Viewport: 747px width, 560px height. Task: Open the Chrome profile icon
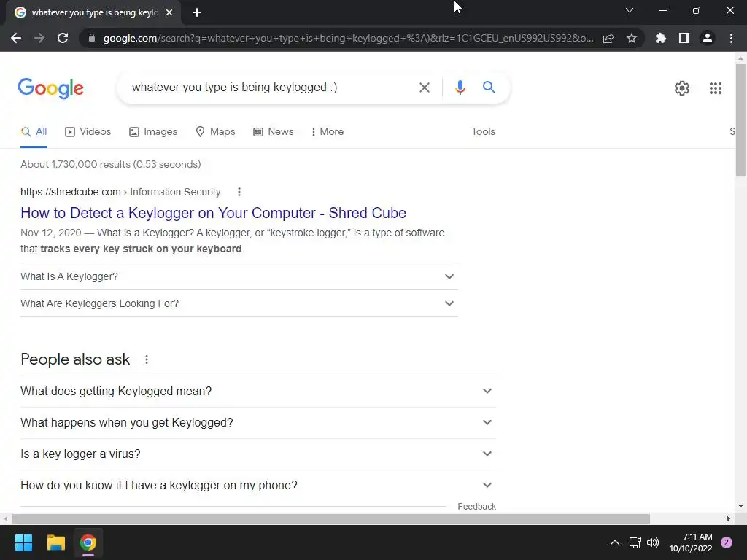(x=708, y=38)
